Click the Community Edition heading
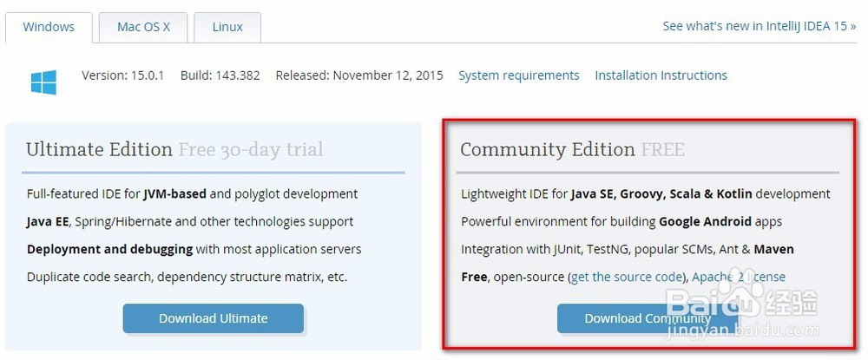Screen dimensions: 868x360 tap(547, 149)
